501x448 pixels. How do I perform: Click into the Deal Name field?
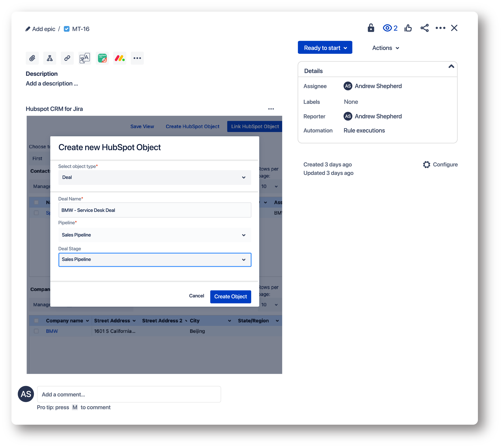(x=155, y=210)
